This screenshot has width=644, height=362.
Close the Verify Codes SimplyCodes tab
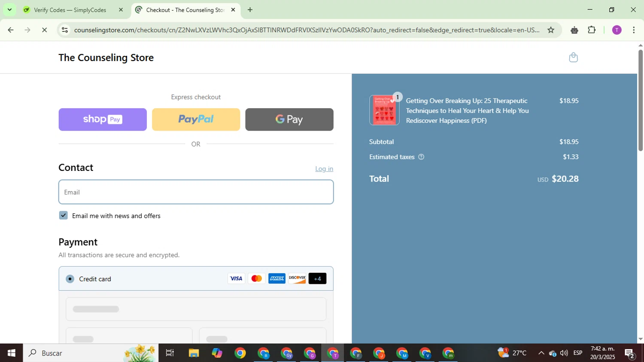[x=121, y=10]
